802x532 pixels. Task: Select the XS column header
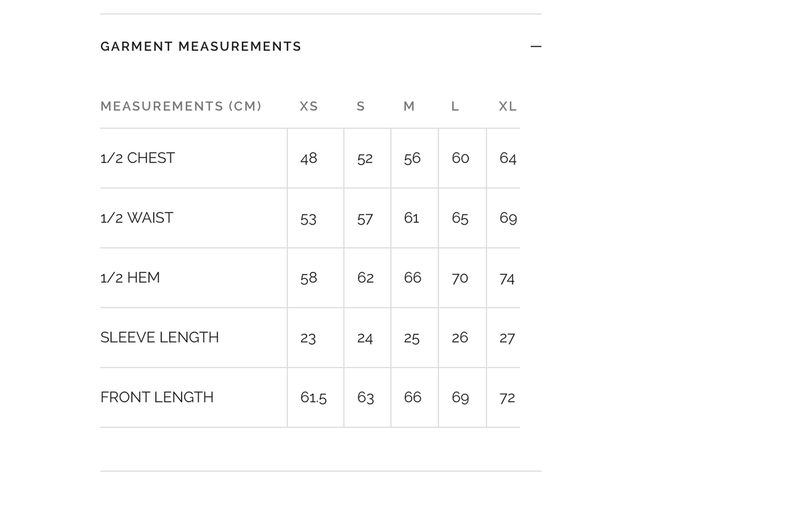[309, 106]
